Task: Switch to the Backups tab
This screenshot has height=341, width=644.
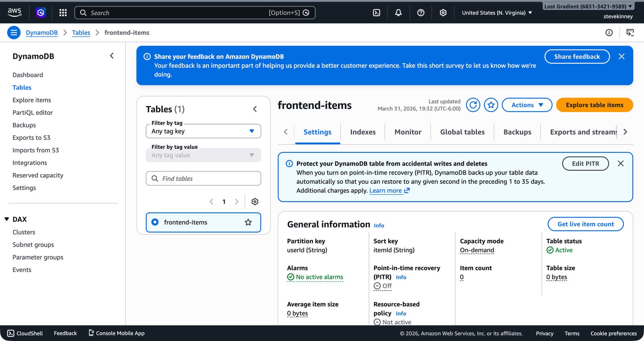Action: click(517, 132)
